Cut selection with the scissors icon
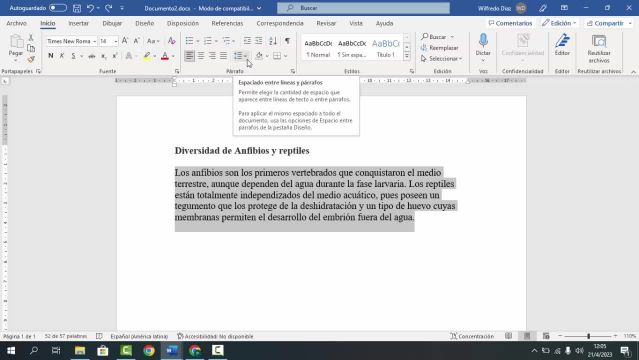 tap(31, 38)
